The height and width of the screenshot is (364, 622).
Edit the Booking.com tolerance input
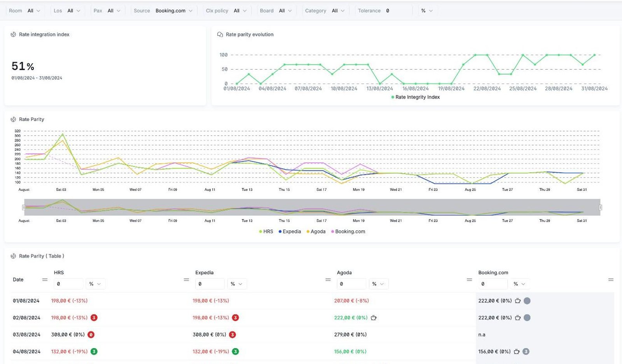493,284
